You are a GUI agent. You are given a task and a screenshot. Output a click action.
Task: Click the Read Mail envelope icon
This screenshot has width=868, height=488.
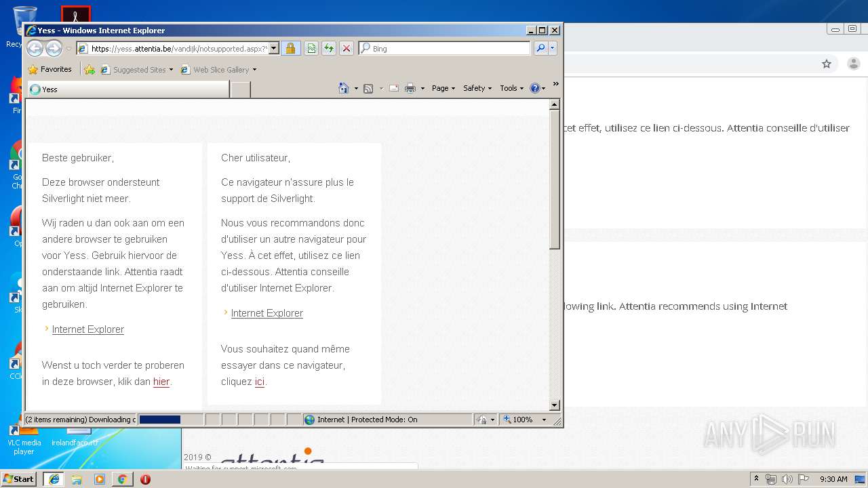point(393,88)
